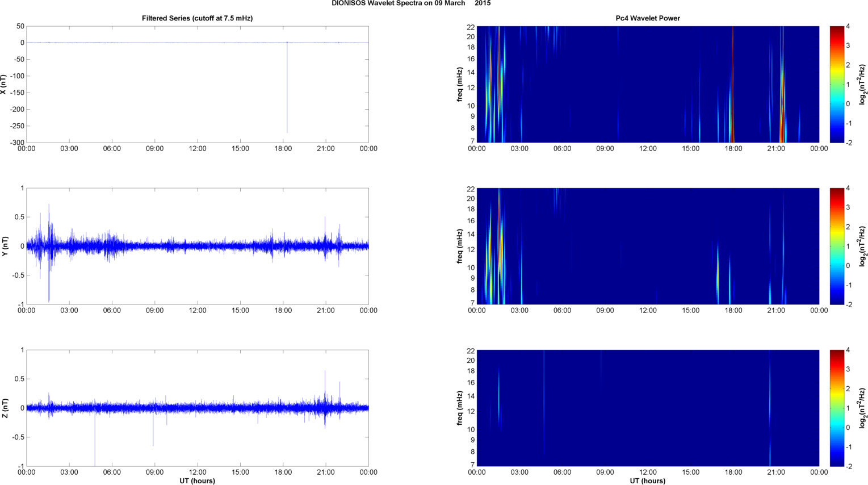Click the 18:00 tick under the Z series plot
This screenshot has height=485, width=868.
[283, 473]
